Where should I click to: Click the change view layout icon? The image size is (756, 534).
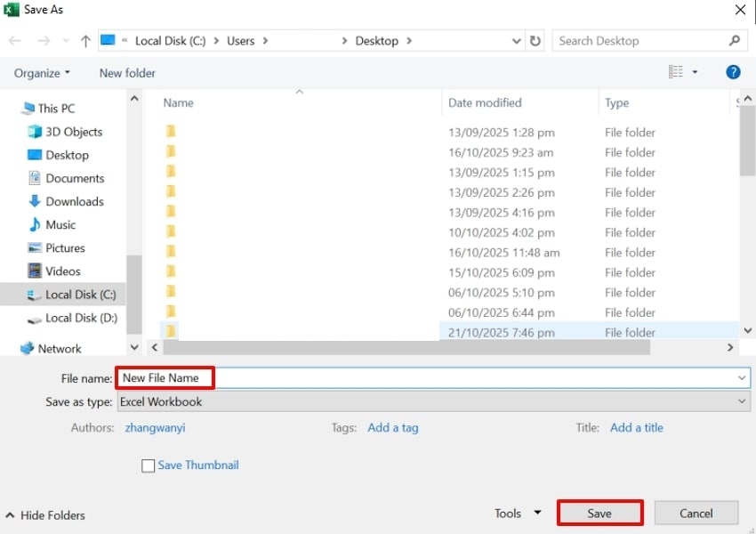(x=676, y=72)
